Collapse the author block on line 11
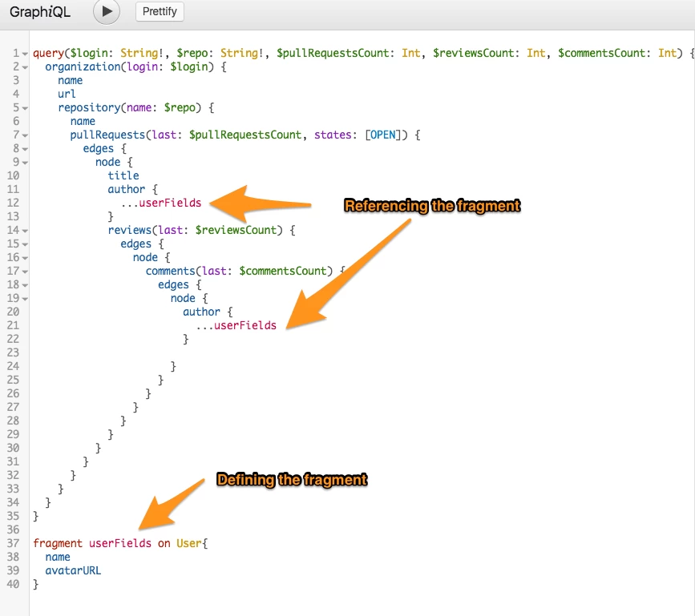This screenshot has width=695, height=616. 26,190
